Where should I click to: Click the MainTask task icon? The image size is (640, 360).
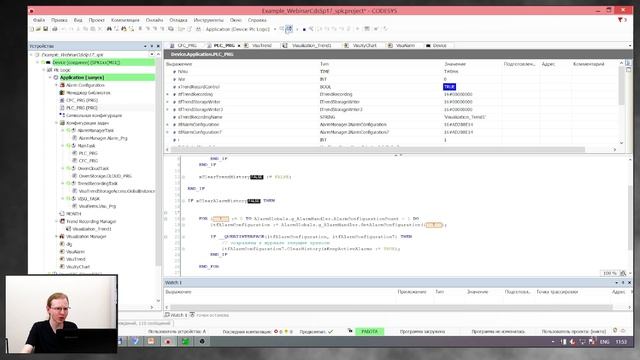tap(74, 146)
